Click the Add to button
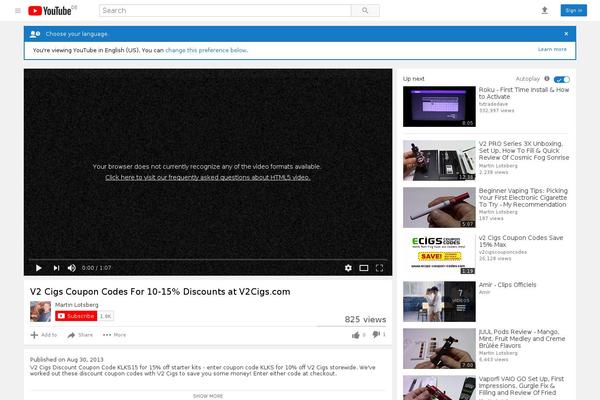The height and width of the screenshot is (400, 600). click(44, 335)
